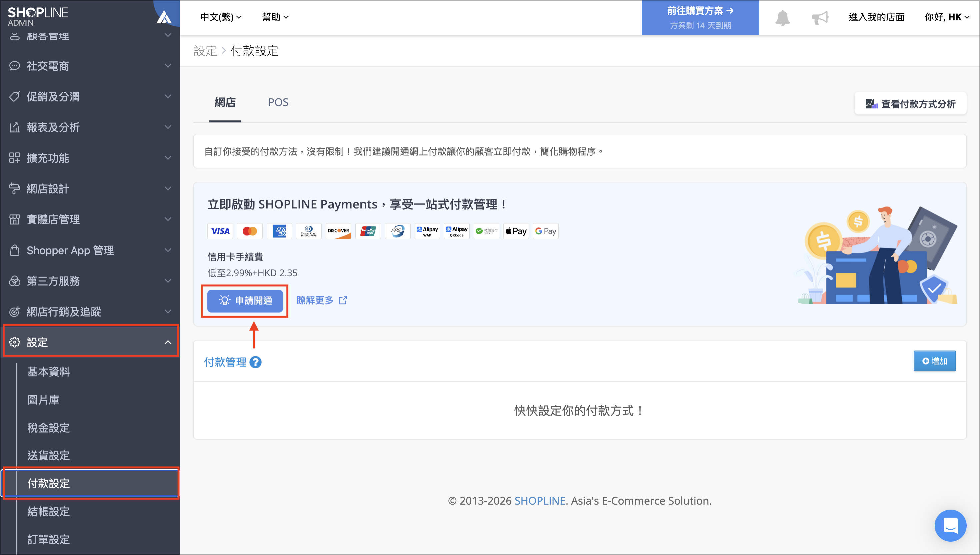Click 查看付款方式分析 button
Screen dimensions: 980x555
(910, 104)
